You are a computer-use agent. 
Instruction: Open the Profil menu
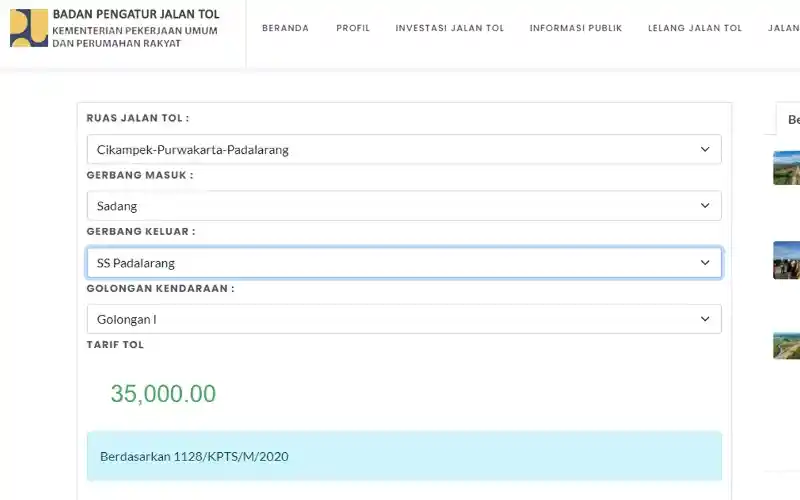coord(353,28)
